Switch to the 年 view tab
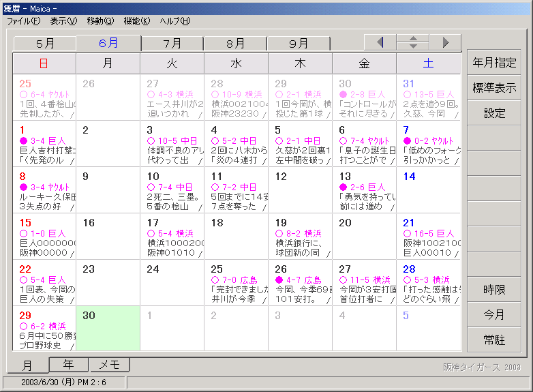 [68, 365]
